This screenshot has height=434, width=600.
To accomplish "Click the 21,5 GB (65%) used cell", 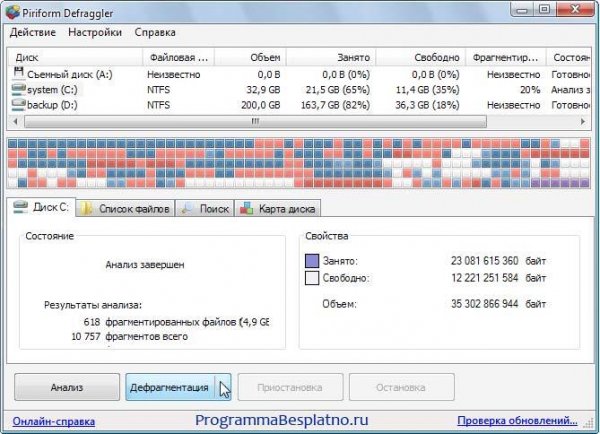I will (x=338, y=90).
